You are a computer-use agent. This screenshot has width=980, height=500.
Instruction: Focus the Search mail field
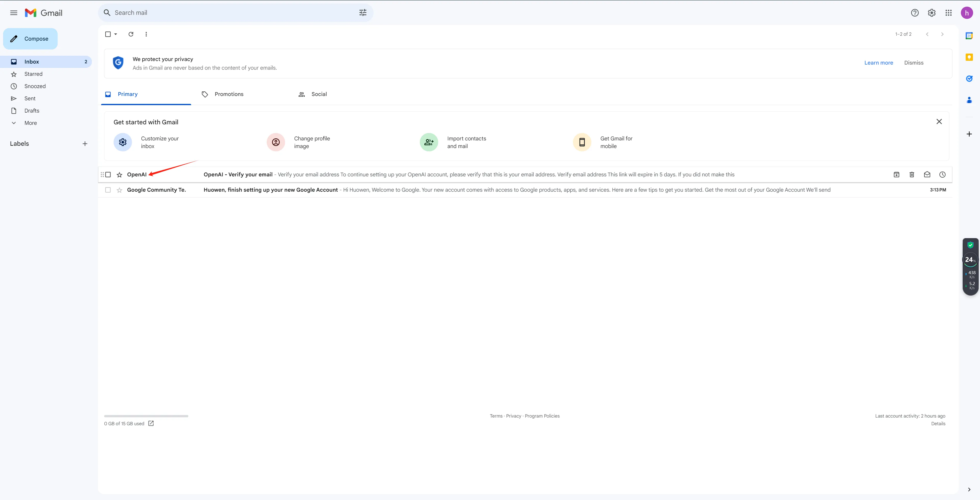coord(236,13)
